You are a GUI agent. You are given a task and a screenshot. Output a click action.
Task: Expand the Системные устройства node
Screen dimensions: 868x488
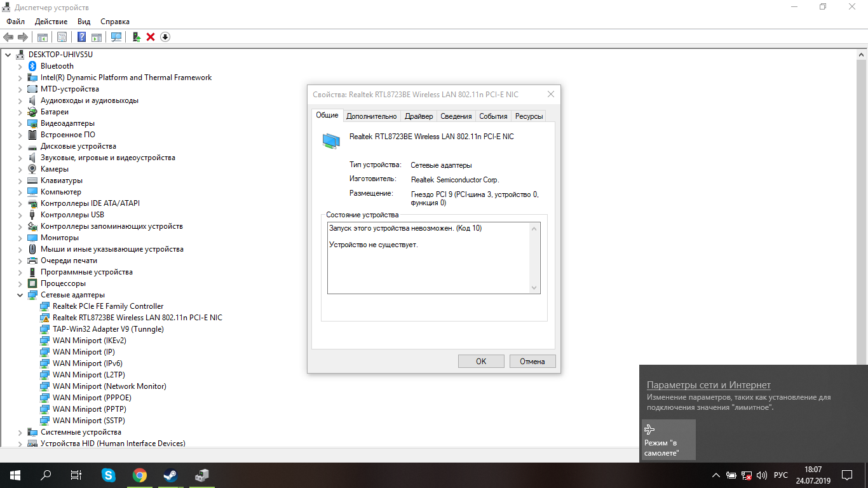pyautogui.click(x=20, y=432)
